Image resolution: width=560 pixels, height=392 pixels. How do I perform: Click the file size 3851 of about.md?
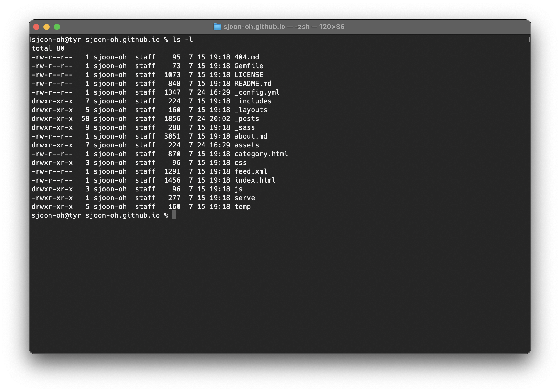(172, 136)
